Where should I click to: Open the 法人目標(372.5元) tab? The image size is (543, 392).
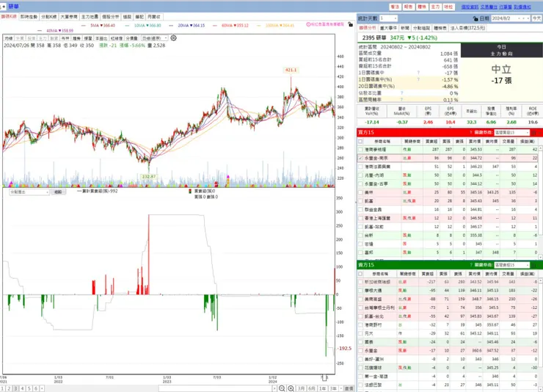pyautogui.click(x=467, y=28)
